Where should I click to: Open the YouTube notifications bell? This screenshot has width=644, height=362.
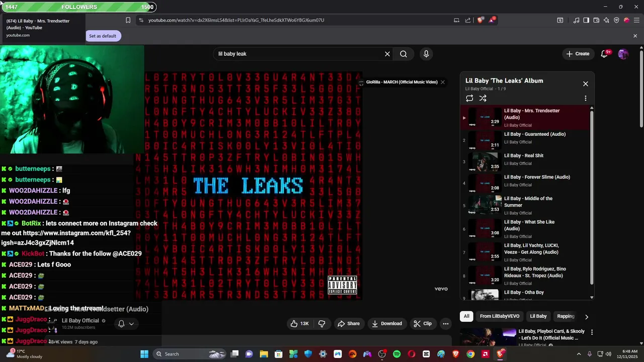[x=605, y=54]
